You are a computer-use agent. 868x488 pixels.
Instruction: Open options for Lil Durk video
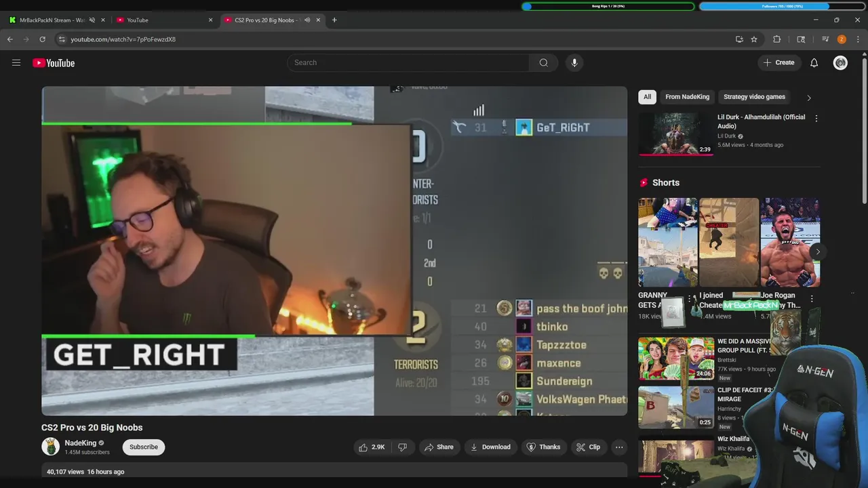pyautogui.click(x=816, y=119)
